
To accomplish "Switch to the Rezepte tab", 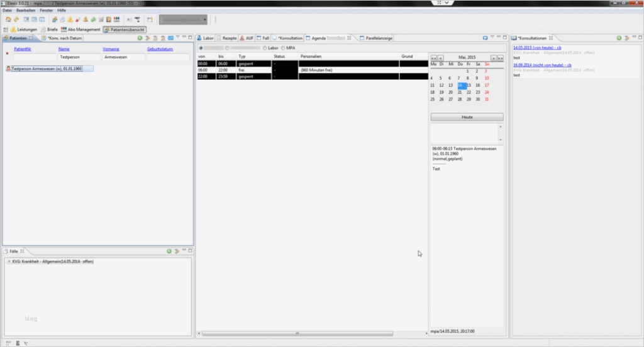I will coord(226,38).
